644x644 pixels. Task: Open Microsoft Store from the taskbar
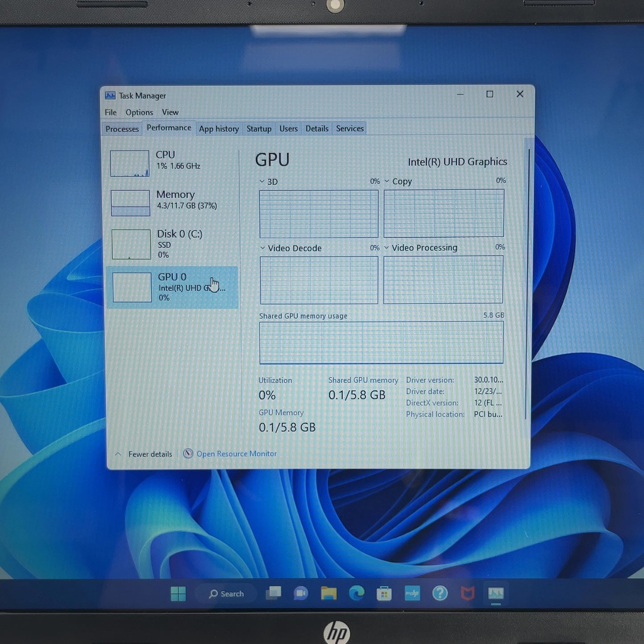click(x=384, y=593)
